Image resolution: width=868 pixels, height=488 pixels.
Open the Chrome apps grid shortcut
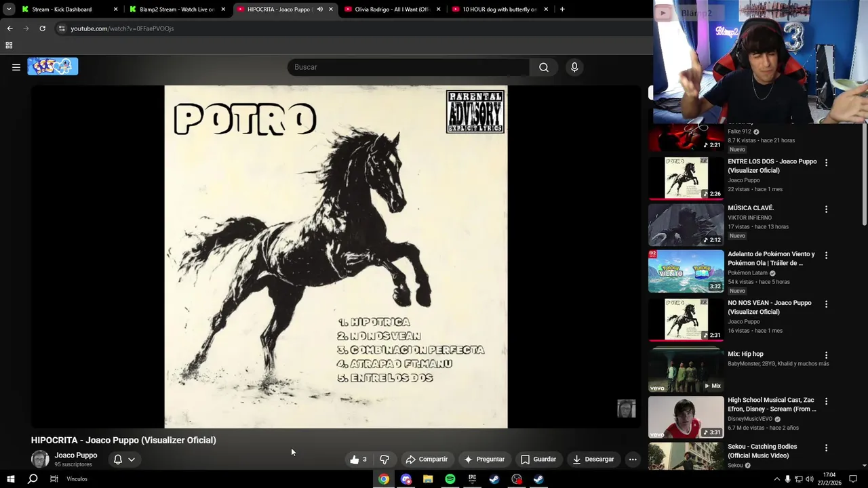(x=9, y=45)
